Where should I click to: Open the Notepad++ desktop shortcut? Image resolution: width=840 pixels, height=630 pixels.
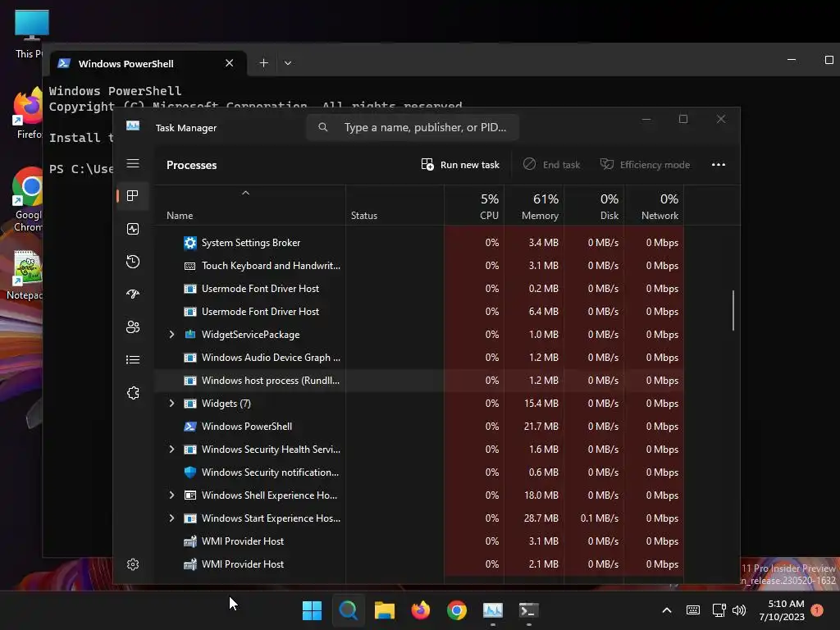click(x=25, y=274)
